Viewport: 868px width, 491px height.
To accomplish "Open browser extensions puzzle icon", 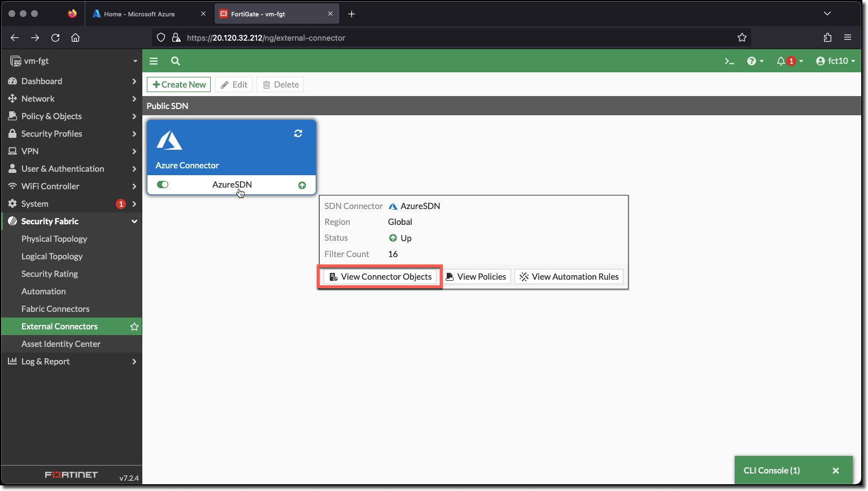I will coord(827,38).
